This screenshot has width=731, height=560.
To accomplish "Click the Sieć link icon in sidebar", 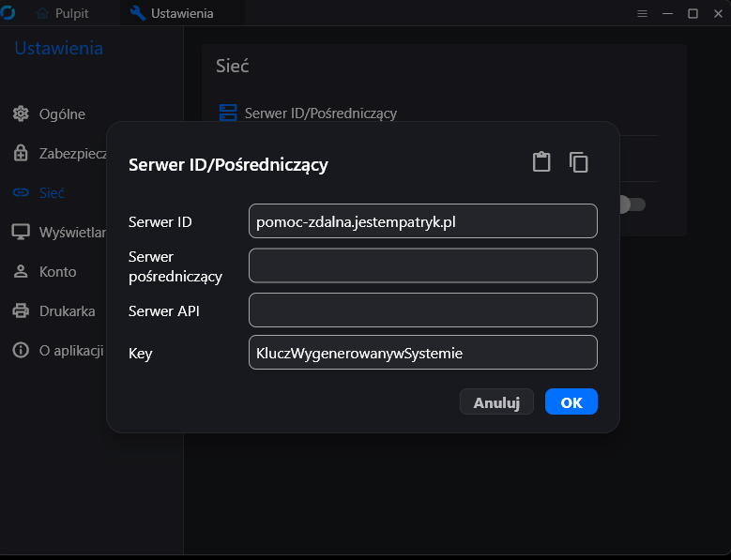I will [21, 193].
